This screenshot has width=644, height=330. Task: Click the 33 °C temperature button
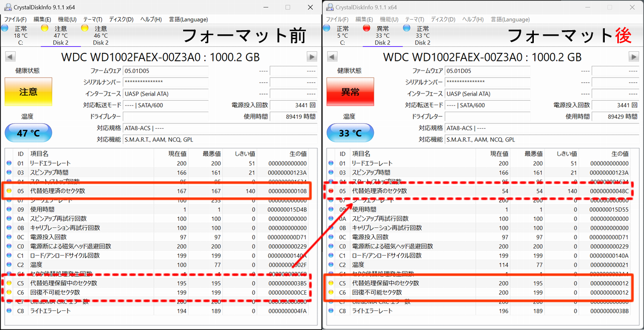point(350,133)
